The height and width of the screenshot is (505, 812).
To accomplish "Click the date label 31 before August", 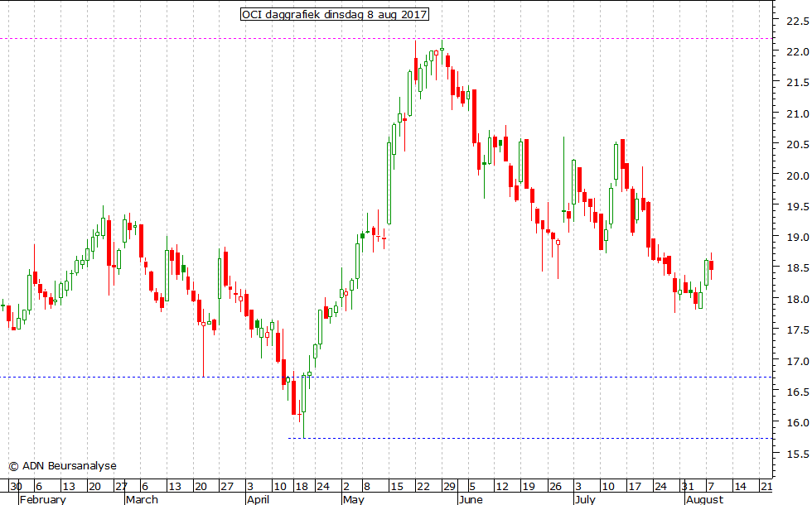I will [688, 487].
